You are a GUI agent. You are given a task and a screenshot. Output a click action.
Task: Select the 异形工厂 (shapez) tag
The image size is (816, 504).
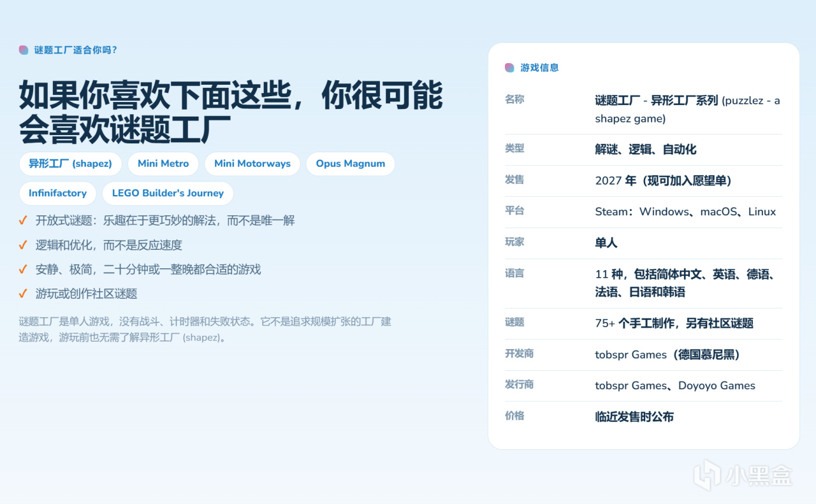tap(70, 164)
